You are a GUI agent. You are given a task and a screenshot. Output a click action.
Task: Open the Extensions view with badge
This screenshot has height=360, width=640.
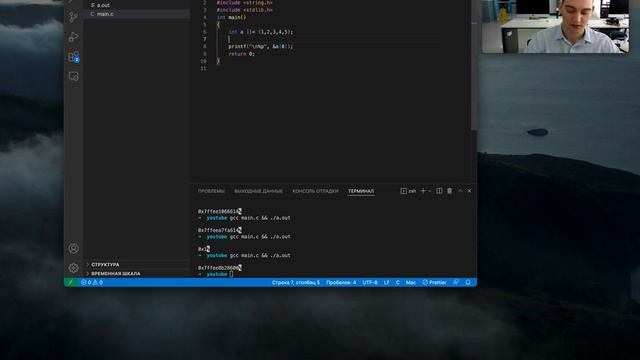click(73, 57)
